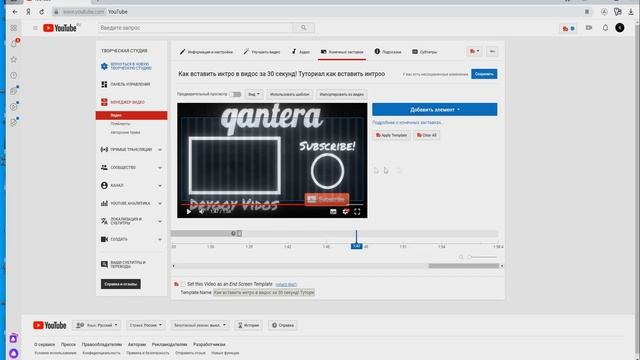Click the horizontal timeline scrollbar thumb
Viewport: 640px width, 360px height.
(464, 266)
